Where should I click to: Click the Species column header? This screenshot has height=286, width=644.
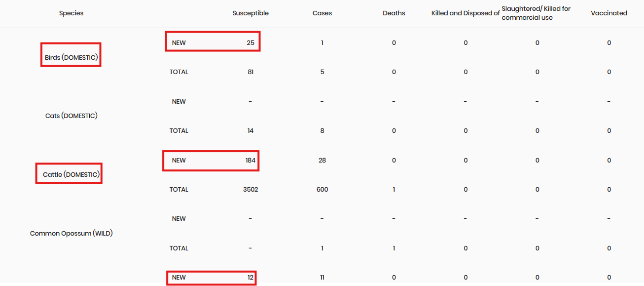click(x=71, y=13)
